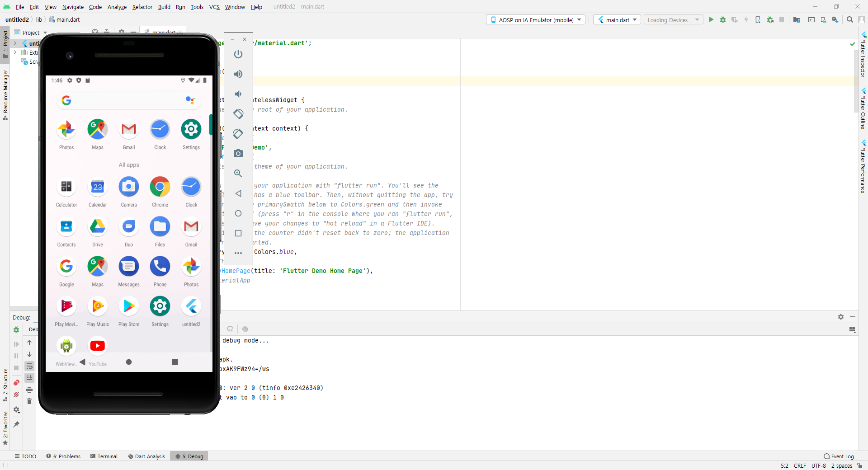Click the Flutter Attach debugger icon
Viewport: 868px width, 470px height.
pyautogui.click(x=758, y=20)
